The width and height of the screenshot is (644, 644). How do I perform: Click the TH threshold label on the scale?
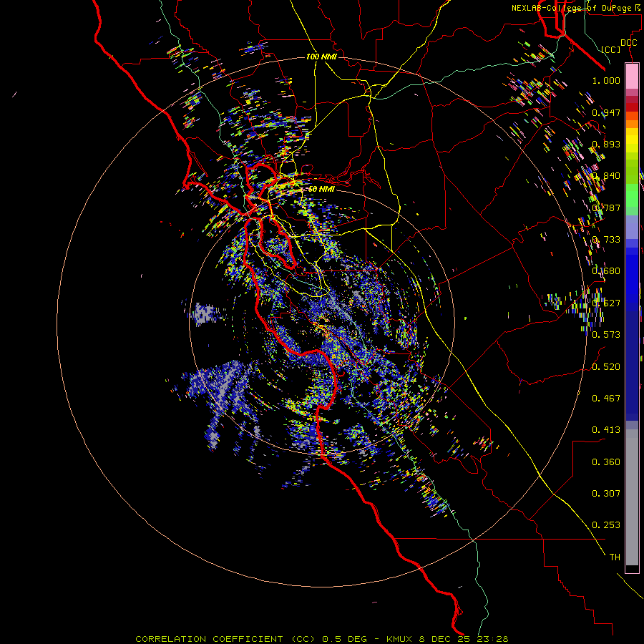coord(615,557)
